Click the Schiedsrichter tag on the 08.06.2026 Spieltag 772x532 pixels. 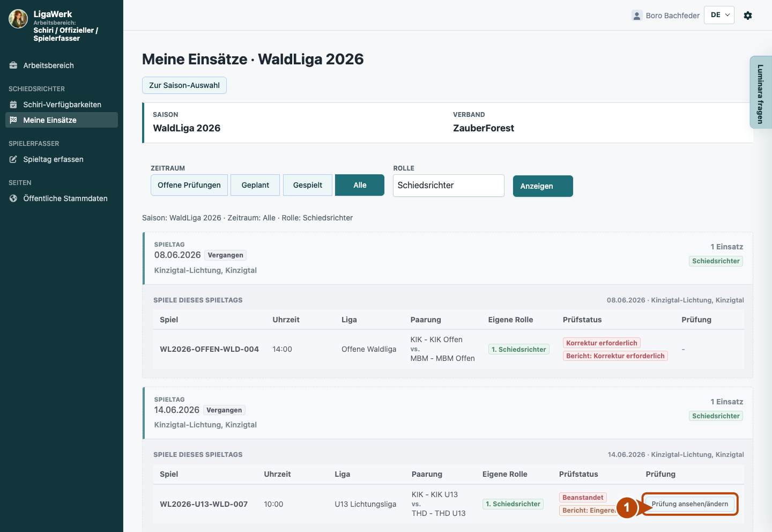coord(716,261)
